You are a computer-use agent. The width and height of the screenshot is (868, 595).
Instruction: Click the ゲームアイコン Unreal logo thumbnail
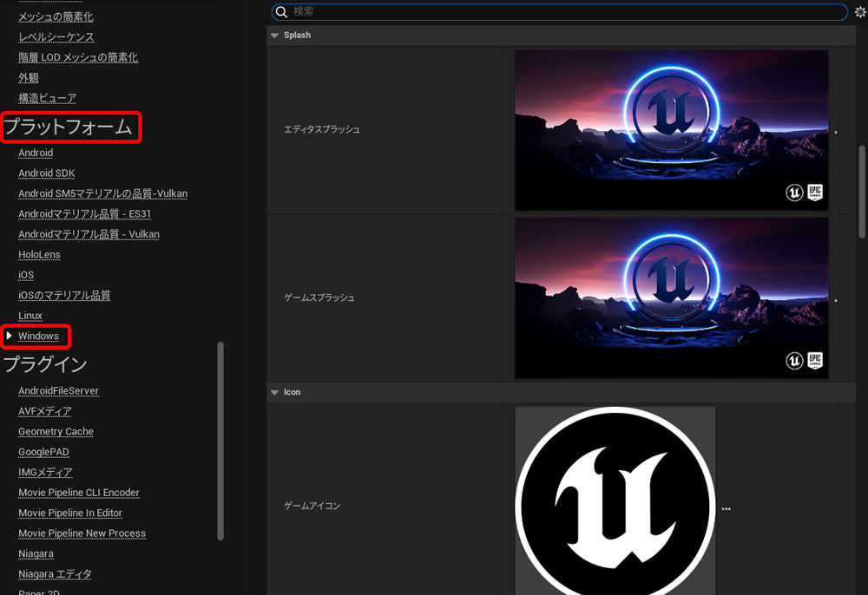pyautogui.click(x=615, y=501)
